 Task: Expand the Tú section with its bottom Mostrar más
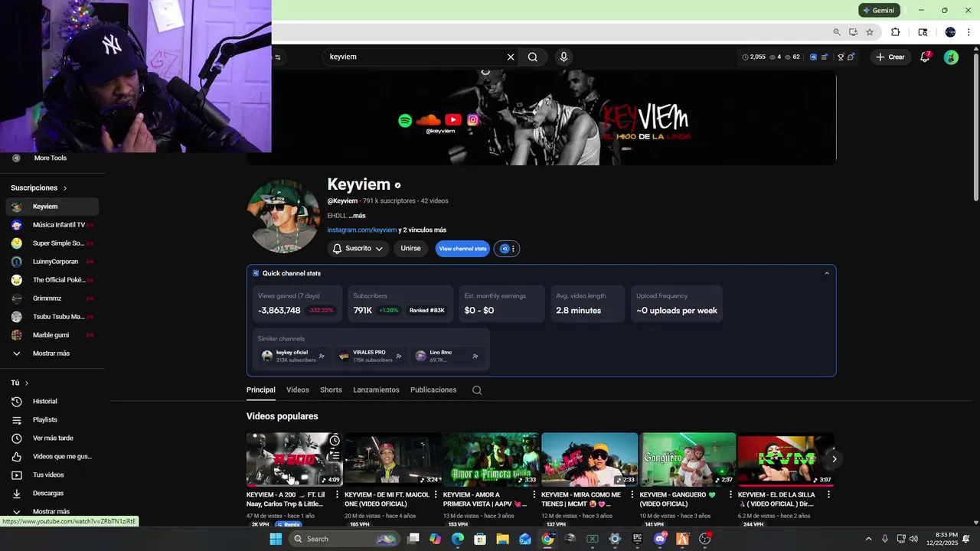(x=51, y=511)
